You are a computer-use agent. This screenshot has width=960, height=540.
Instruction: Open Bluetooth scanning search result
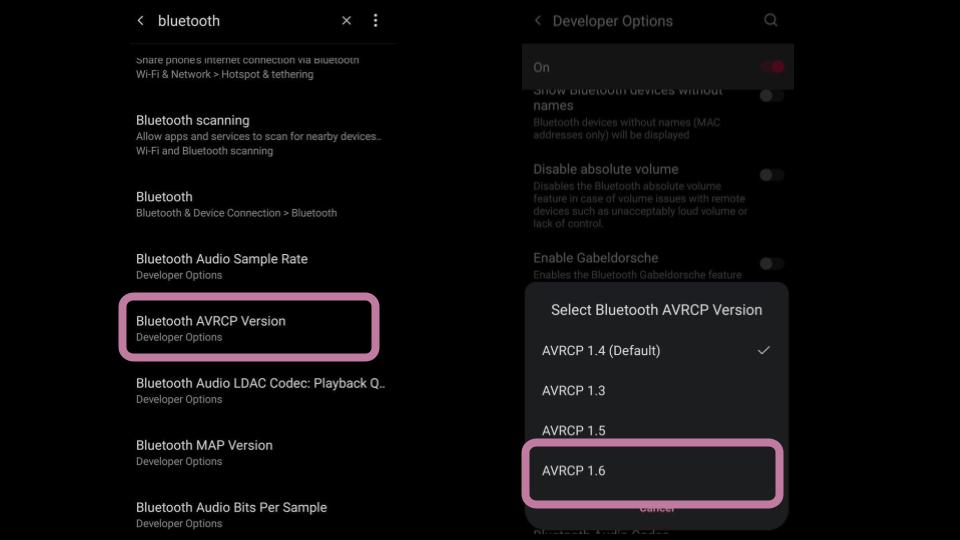[263, 135]
